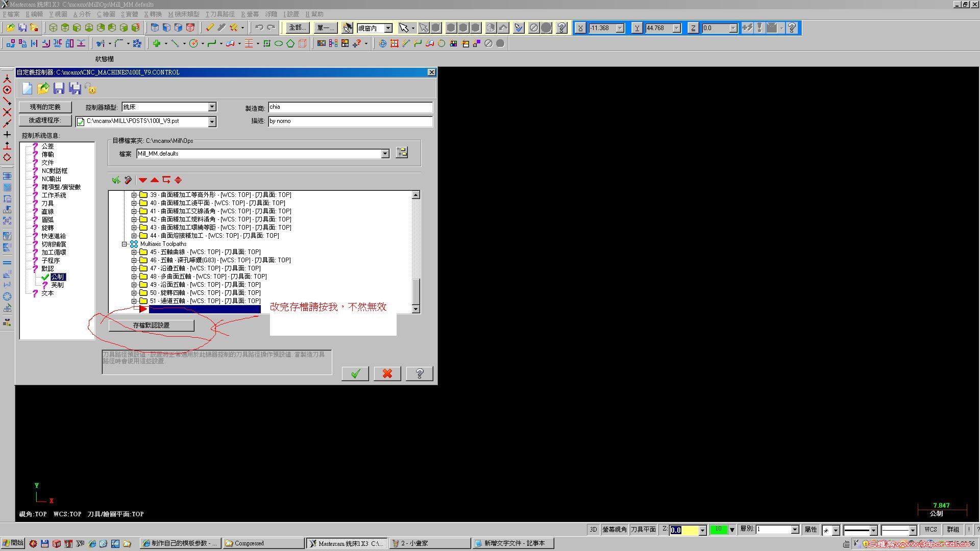This screenshot has width=980, height=551.
Task: Click the Save As double-floppy icon
Action: (x=75, y=88)
